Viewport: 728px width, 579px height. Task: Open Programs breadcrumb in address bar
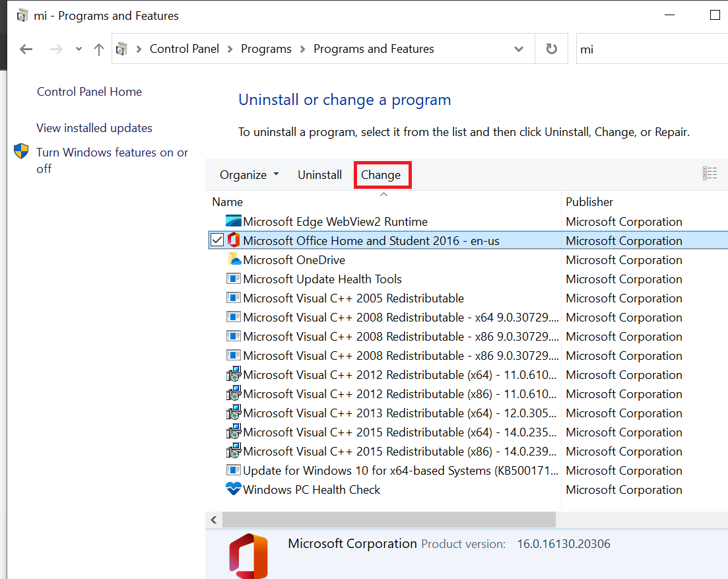pos(266,49)
